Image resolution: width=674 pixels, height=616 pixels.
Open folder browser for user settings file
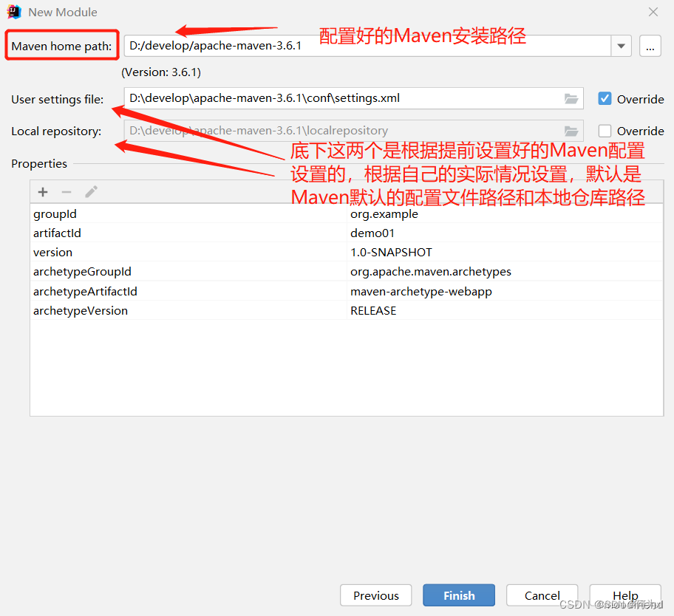571,97
